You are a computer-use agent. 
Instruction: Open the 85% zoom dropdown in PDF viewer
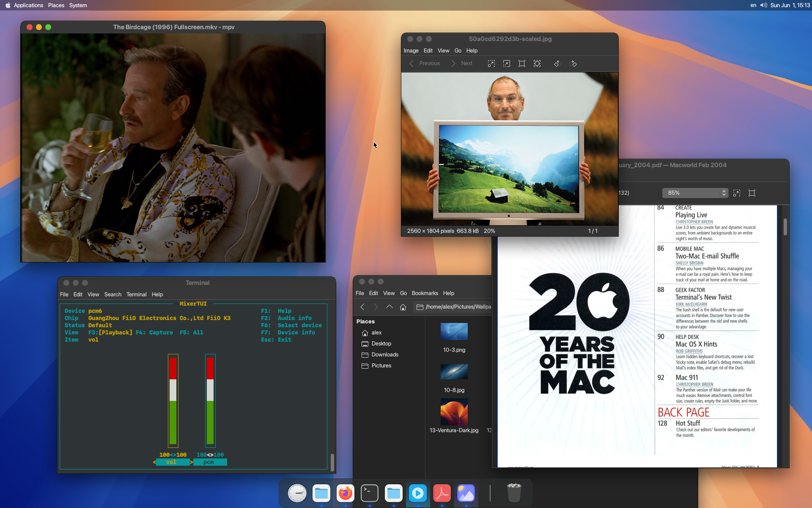695,193
